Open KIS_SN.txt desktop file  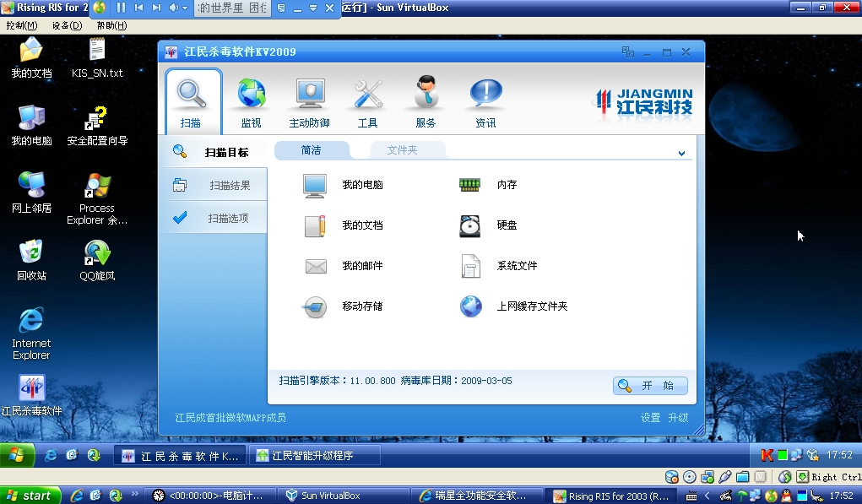click(x=97, y=57)
